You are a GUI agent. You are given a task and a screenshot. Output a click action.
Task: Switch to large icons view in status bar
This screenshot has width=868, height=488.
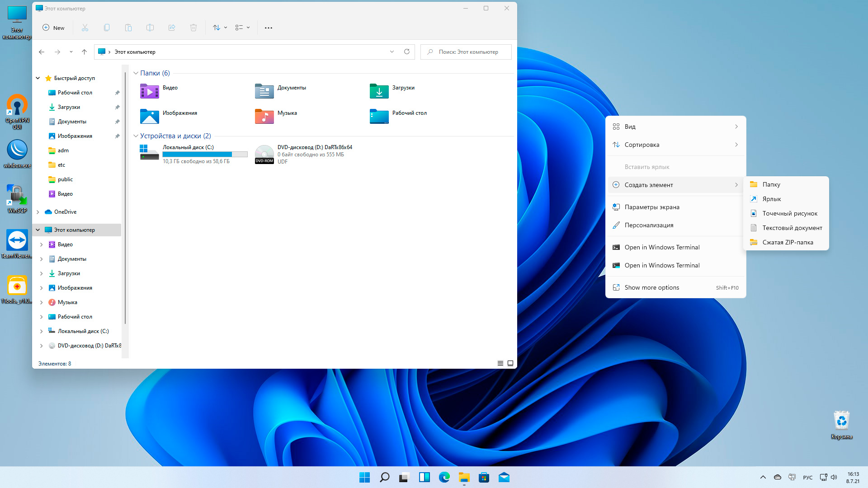pyautogui.click(x=510, y=363)
